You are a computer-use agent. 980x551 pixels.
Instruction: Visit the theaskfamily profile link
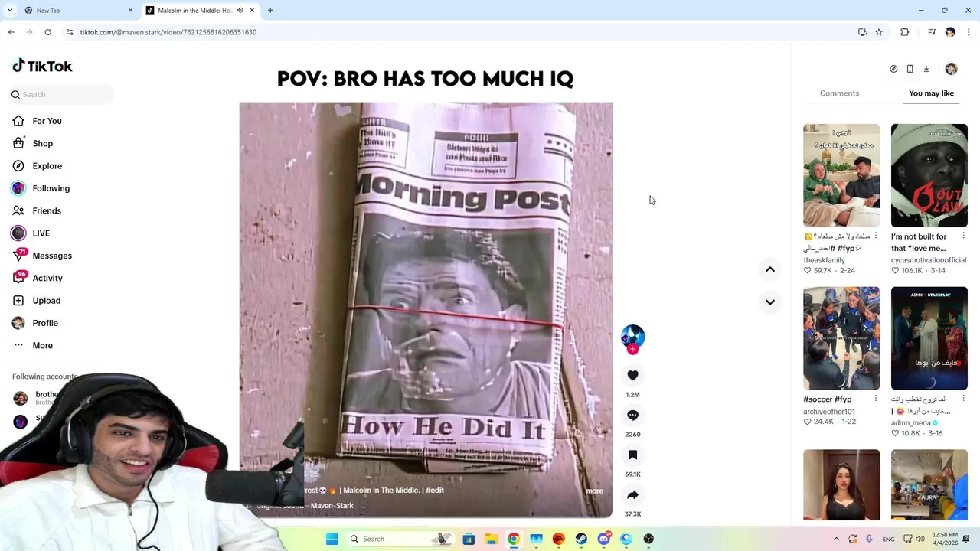(x=824, y=260)
